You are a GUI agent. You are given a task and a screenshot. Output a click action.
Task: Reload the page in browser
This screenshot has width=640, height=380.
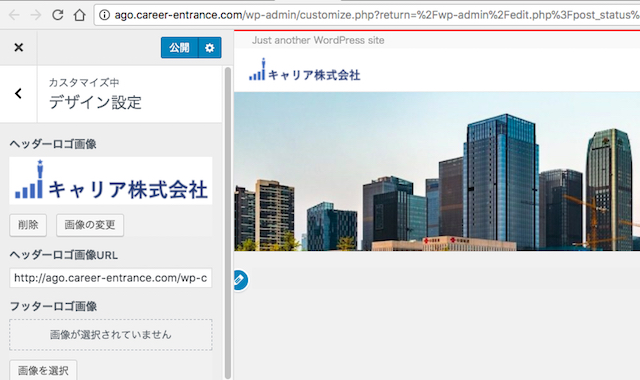pos(58,15)
